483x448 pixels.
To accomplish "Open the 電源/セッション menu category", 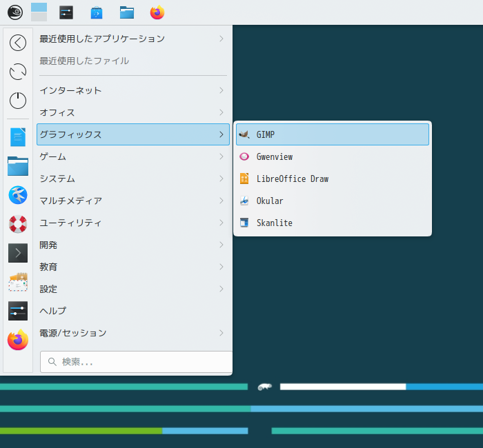I will 133,333.
